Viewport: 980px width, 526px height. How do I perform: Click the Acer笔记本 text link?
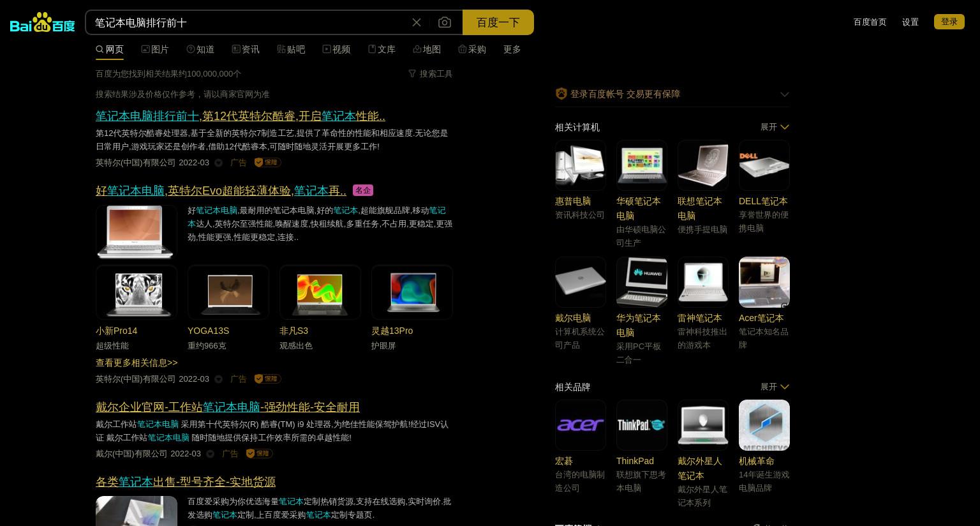[761, 318]
